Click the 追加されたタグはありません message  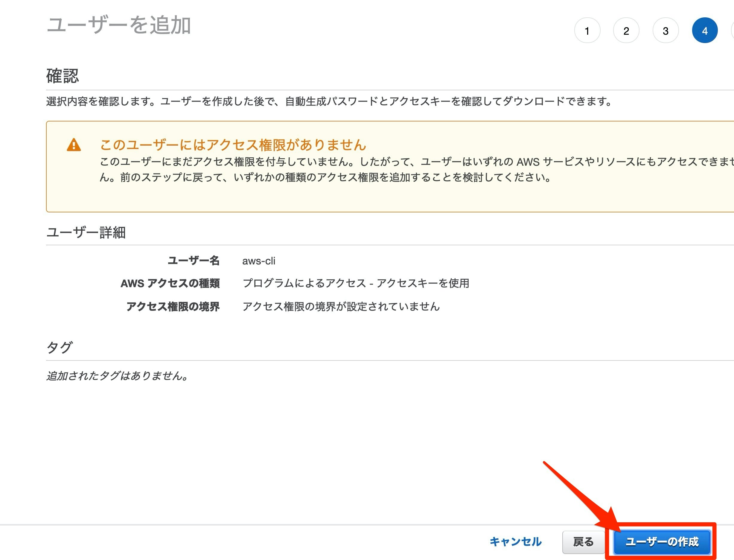click(x=117, y=376)
